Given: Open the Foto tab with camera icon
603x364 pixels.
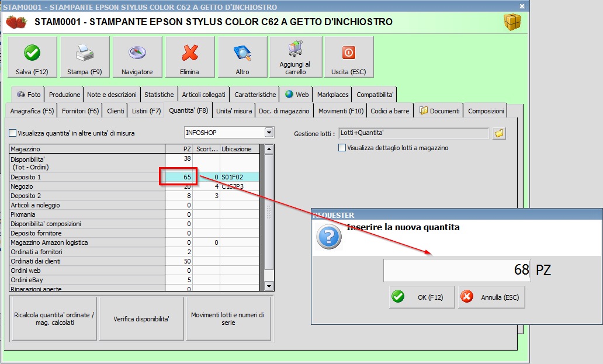Looking at the screenshot, I should [29, 95].
